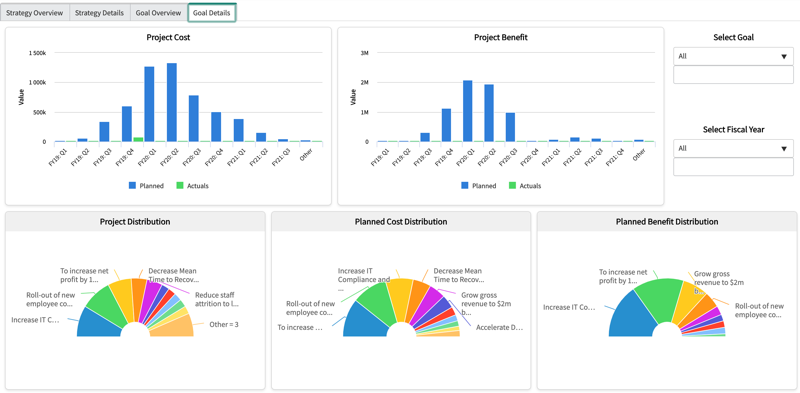
Task: Click the FY19: Q3 planned bar in Project Benefit
Action: [425, 137]
